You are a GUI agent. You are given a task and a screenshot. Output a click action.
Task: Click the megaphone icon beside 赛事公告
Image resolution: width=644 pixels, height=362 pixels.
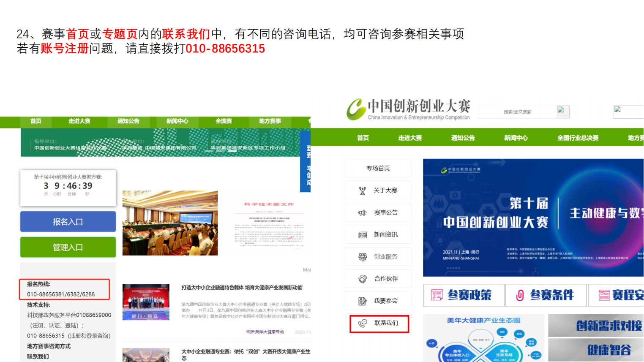click(363, 213)
